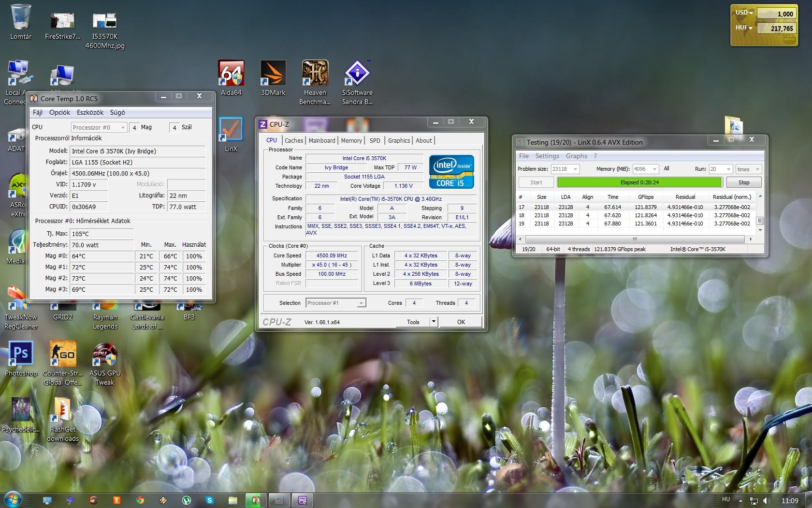
Task: Switch to the SPD tab in CPU-Z
Action: click(x=375, y=140)
